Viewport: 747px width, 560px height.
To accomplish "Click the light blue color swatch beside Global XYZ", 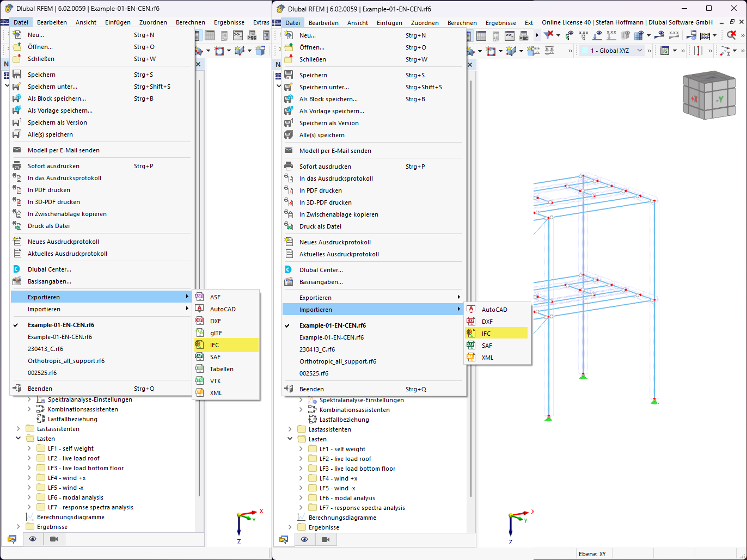I will (x=585, y=50).
